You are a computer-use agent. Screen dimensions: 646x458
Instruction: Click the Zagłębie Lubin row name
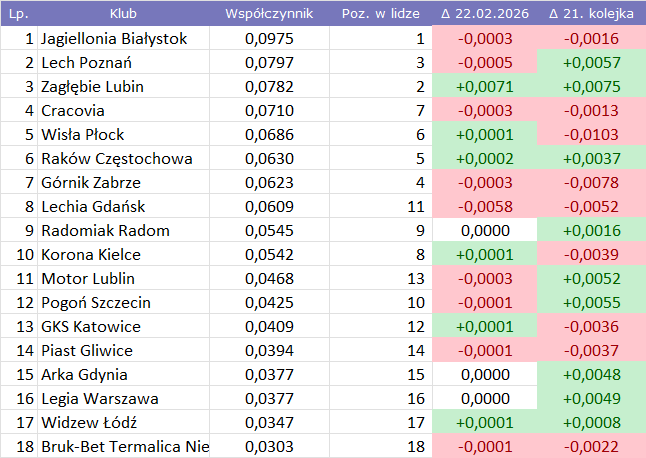pos(93,87)
